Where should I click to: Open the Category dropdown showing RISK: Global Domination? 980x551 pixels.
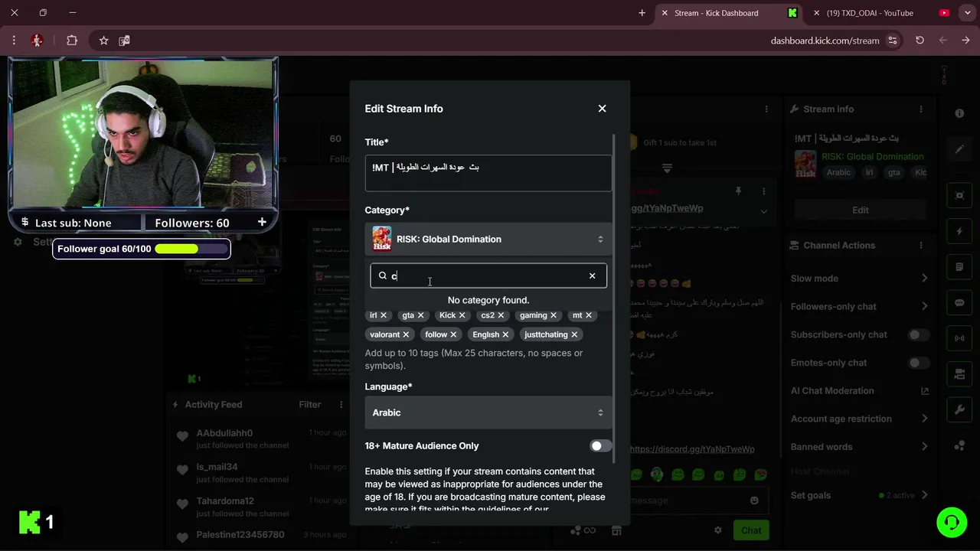(x=488, y=239)
